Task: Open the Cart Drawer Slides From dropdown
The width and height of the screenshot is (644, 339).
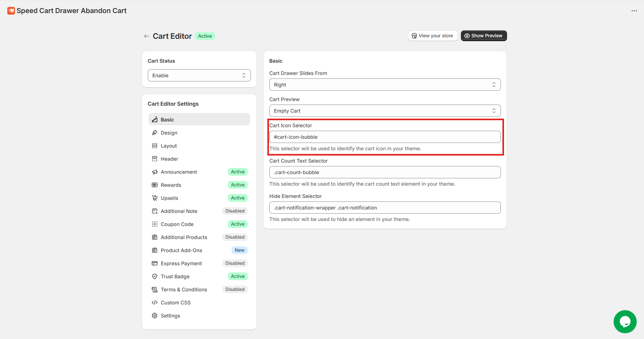Action: pos(385,85)
